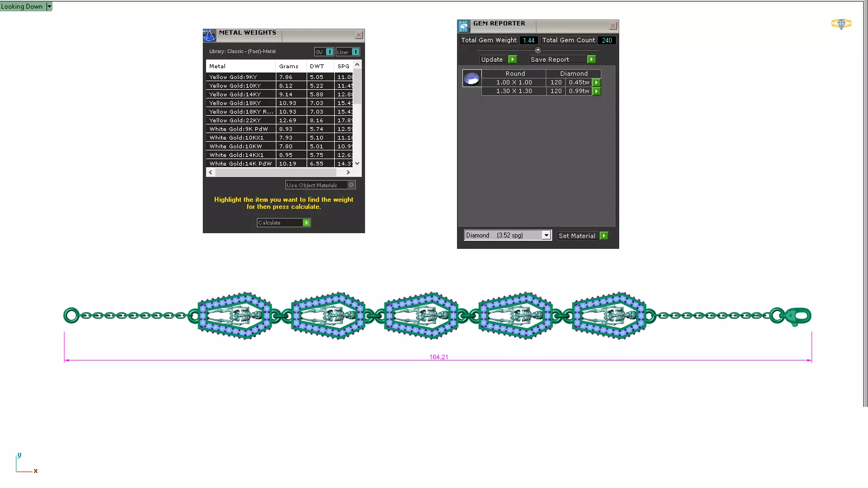Click the diamond ring icon in the corner

841,24
